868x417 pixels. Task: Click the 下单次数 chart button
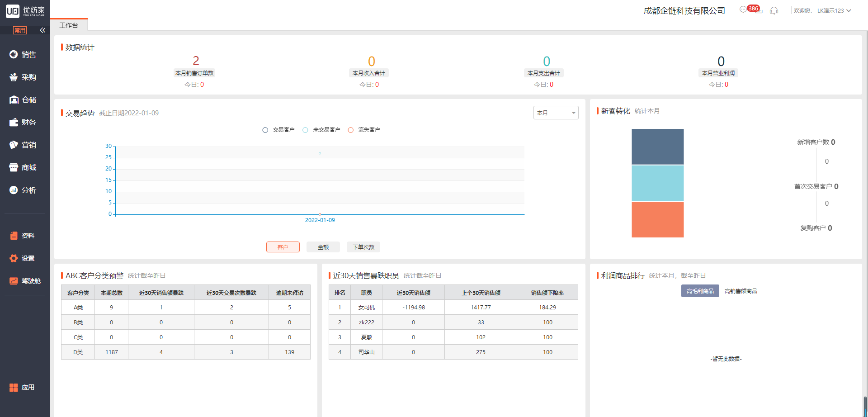coord(363,247)
